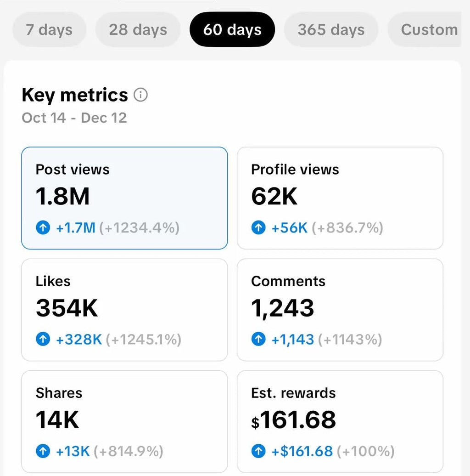
Task: Click the up-arrow icon under Post views
Action: point(43,228)
